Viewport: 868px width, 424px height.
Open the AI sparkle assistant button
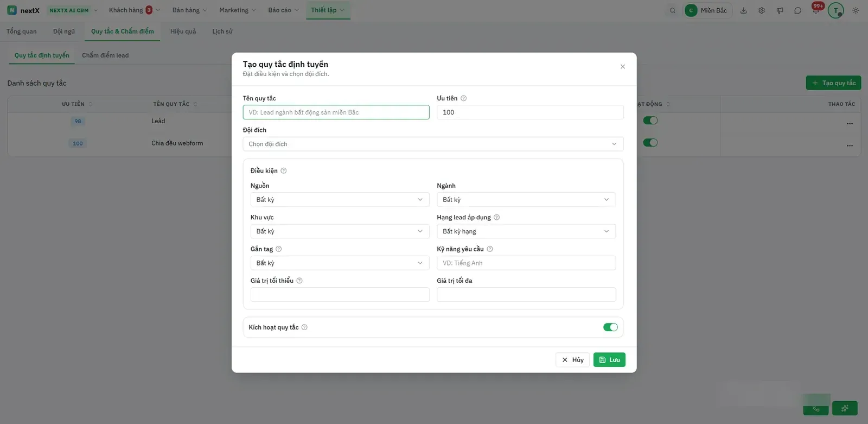click(845, 408)
